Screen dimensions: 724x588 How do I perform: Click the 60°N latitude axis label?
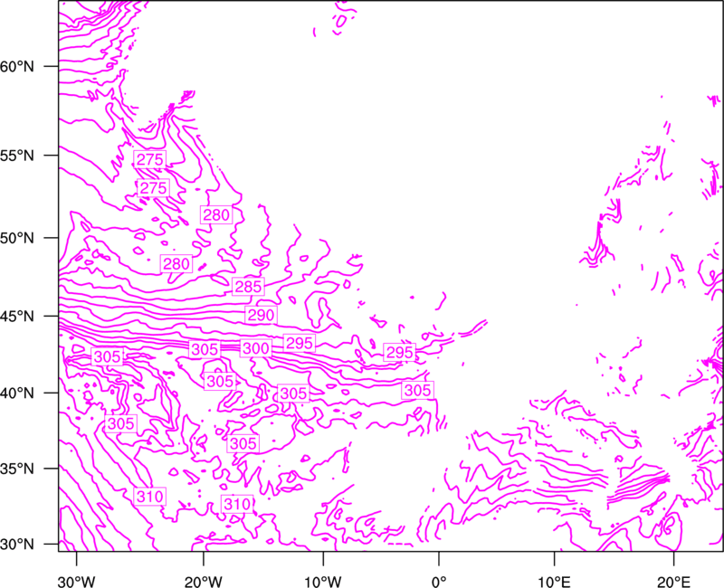tap(17, 67)
